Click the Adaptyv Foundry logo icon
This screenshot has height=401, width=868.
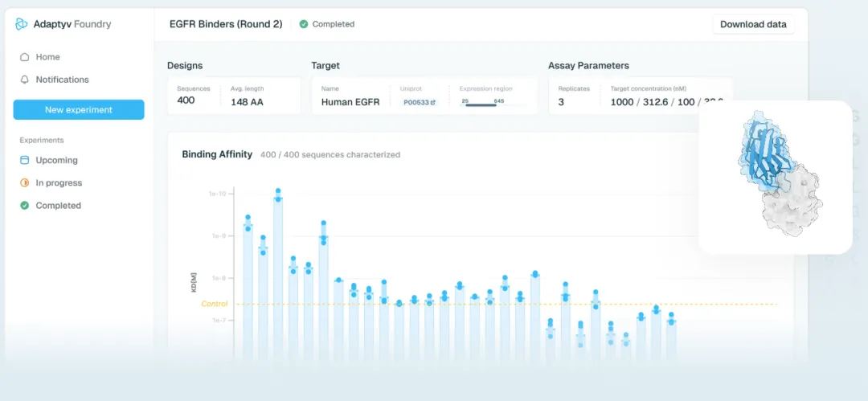(x=21, y=24)
